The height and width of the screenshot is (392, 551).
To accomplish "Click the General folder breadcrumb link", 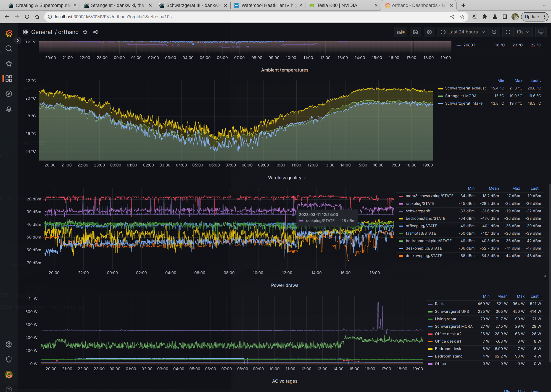I will click(41, 32).
